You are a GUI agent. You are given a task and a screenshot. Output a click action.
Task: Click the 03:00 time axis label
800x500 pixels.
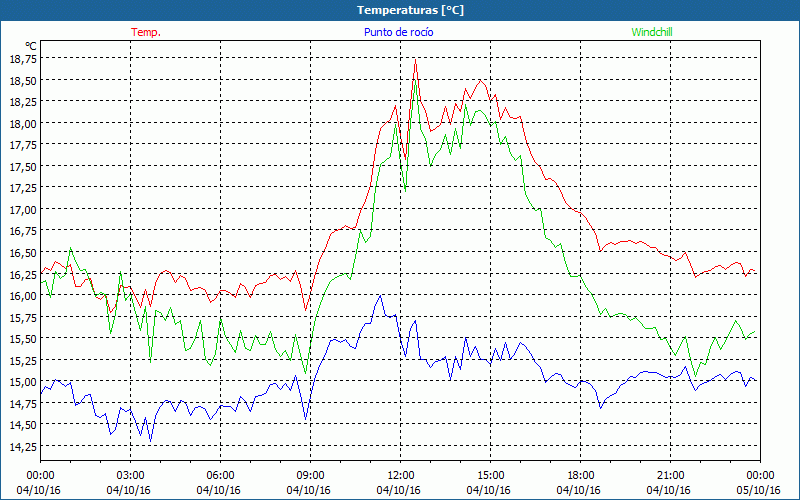(131, 476)
